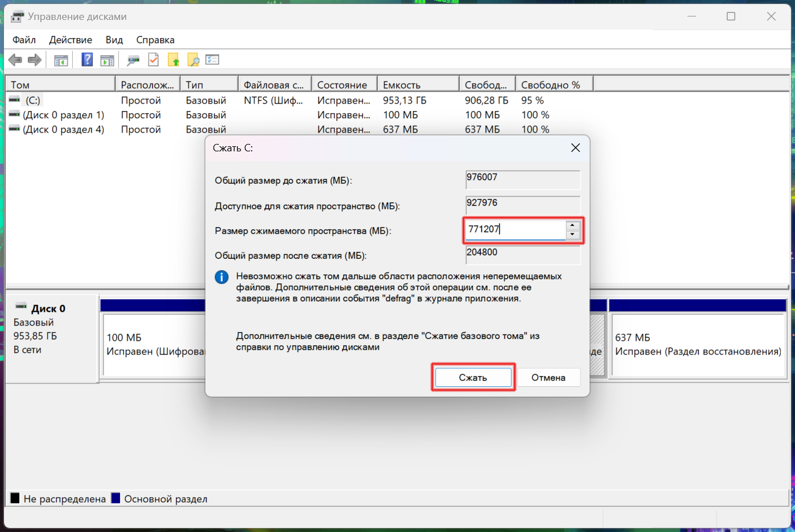Sort by the Том column header
This screenshot has width=795, height=532.
click(x=60, y=84)
